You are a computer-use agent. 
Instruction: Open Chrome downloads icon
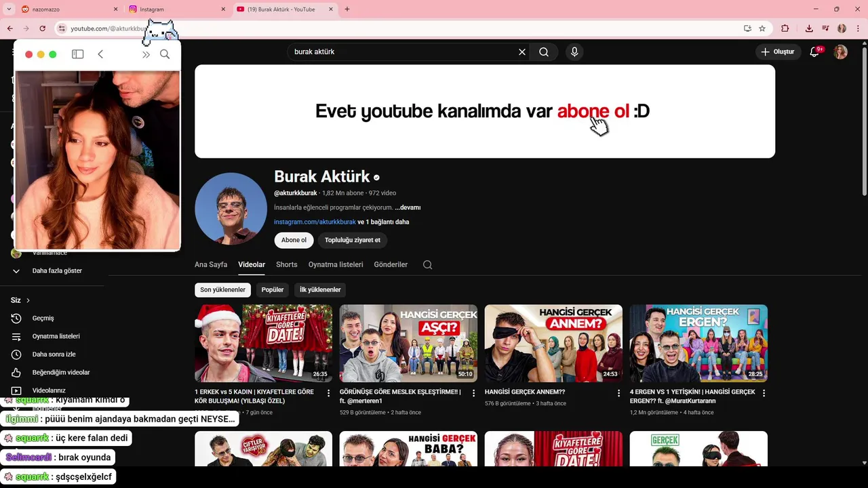point(809,28)
